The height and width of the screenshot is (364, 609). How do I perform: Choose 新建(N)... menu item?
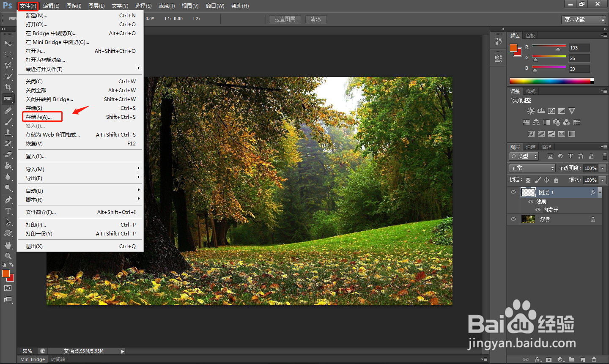pyautogui.click(x=80, y=16)
